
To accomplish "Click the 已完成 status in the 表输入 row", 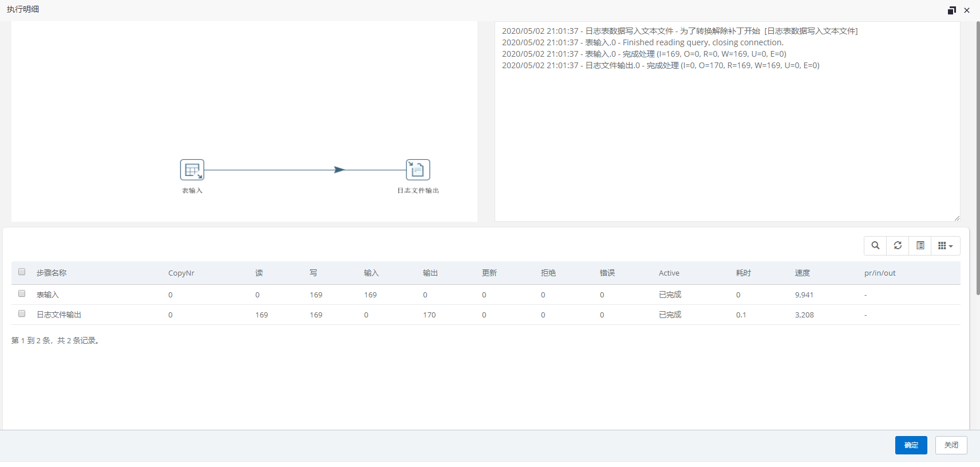I will click(x=670, y=295).
